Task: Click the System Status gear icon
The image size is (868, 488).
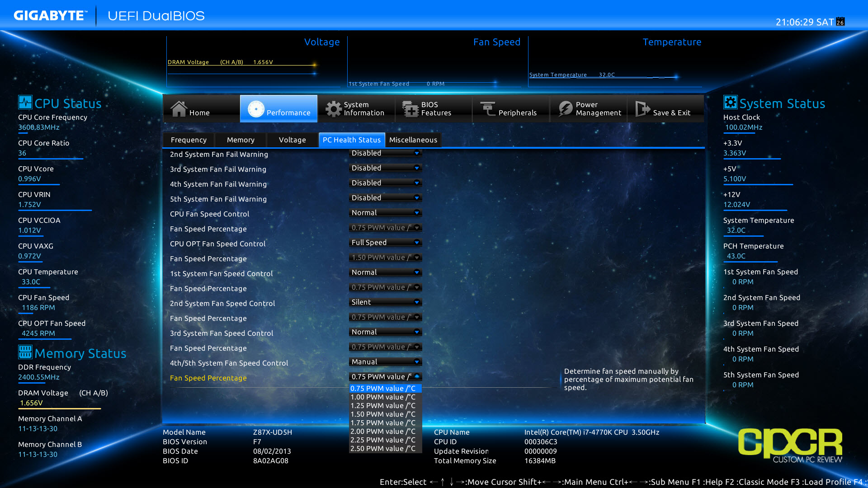Action: coord(730,102)
